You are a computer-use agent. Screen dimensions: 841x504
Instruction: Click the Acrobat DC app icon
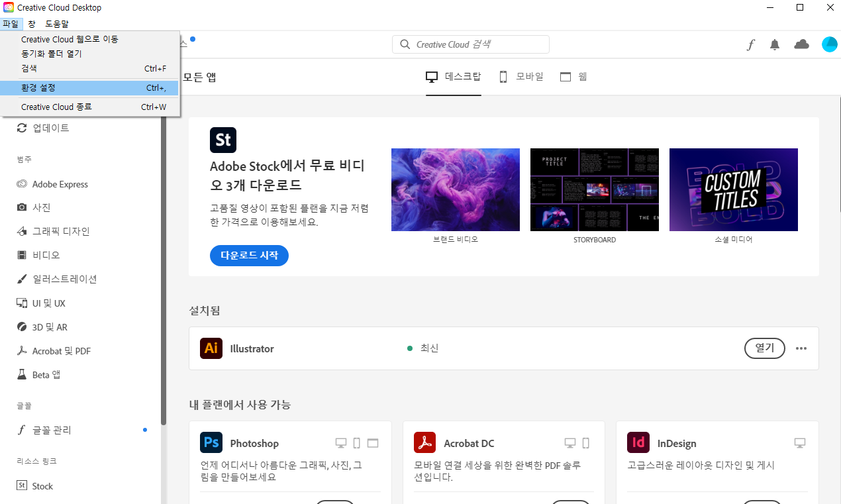point(424,443)
